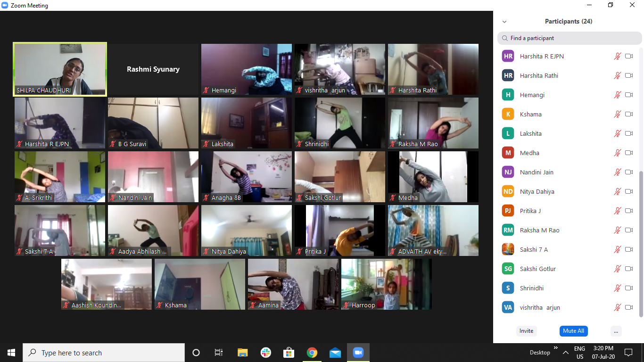Viewport: 644px width, 362px height.
Task: Click the name Pritika J in participants list
Action: [530, 211]
